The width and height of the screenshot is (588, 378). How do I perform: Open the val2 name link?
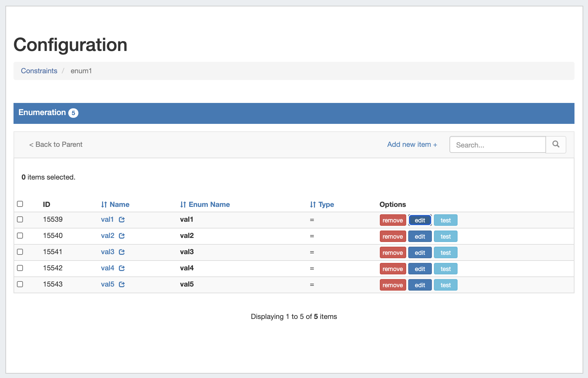click(107, 236)
